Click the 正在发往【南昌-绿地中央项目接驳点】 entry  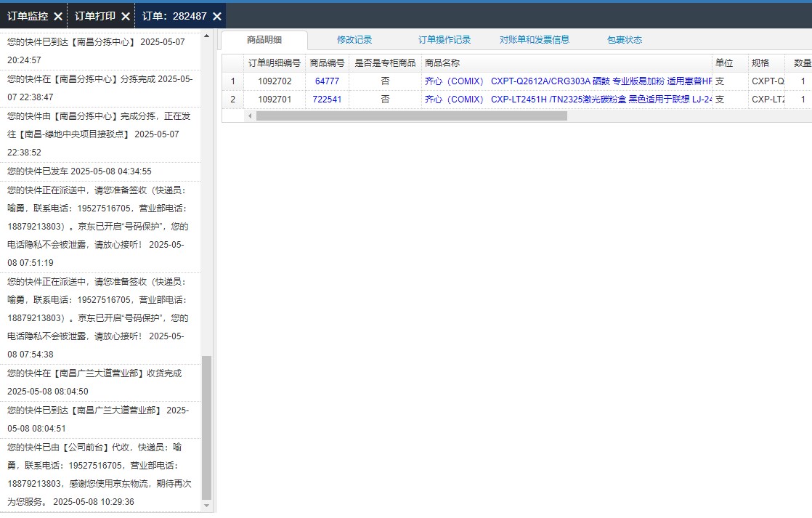point(100,134)
